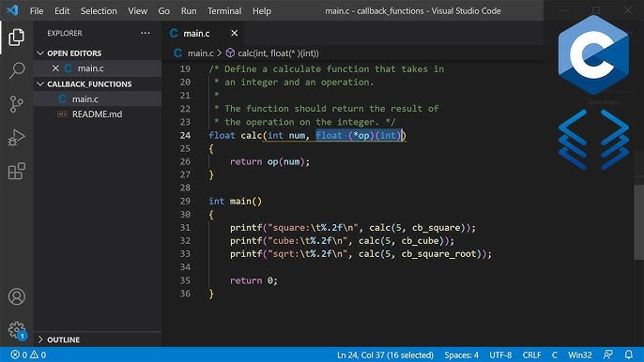The image size is (644, 362).
Task: Open notifications bell in status bar
Action: click(x=628, y=354)
